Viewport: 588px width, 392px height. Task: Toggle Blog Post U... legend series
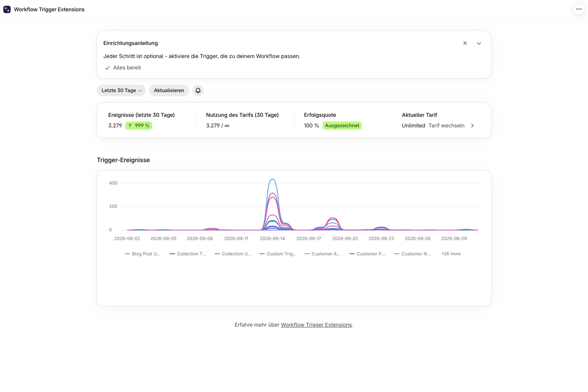[143, 254]
